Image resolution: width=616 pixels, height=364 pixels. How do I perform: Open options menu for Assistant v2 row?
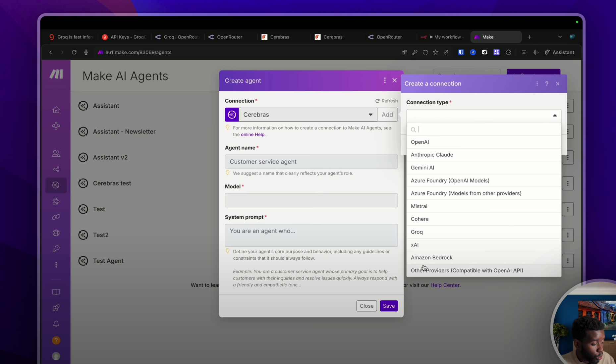pos(568,157)
